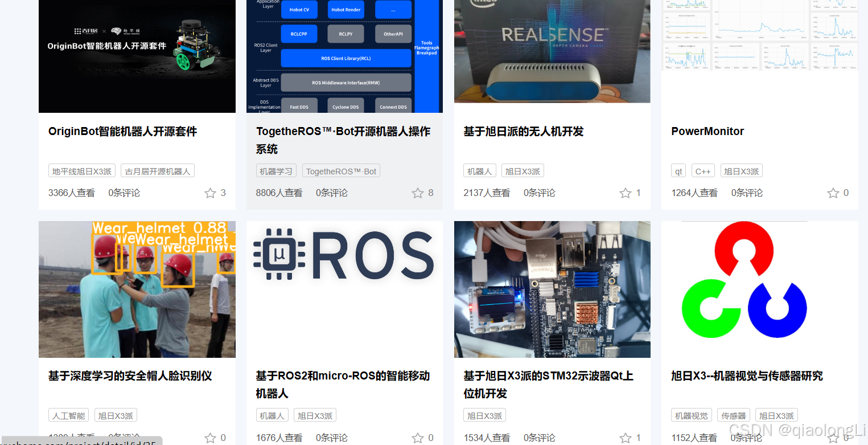Select the 机器人 tag on 无人机开发 card
Viewport: 868px width, 445px height.
pyautogui.click(x=479, y=171)
